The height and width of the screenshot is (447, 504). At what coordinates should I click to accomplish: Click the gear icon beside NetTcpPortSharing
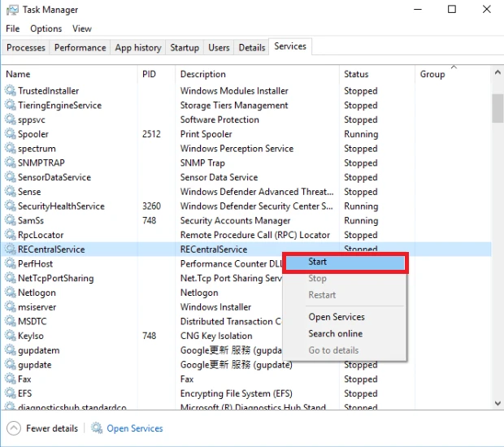click(11, 278)
